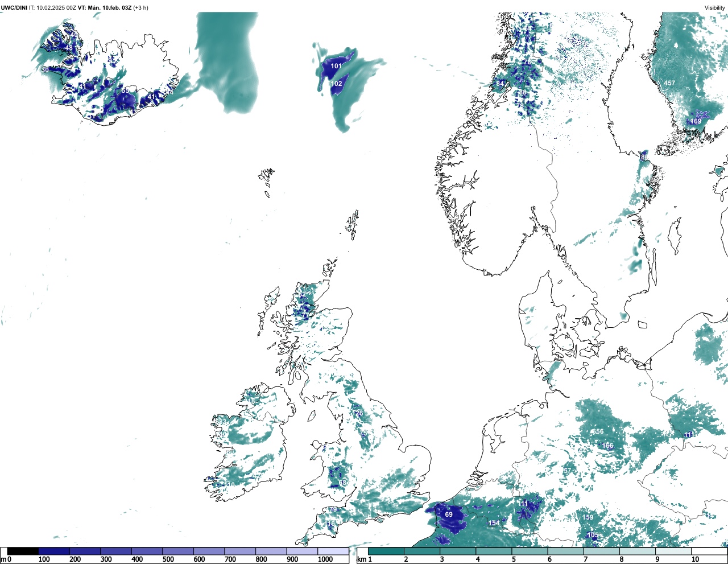Viewport: 728px width, 564px height.
Task: Select the 800–900 m legend swatch
Action: point(271,551)
